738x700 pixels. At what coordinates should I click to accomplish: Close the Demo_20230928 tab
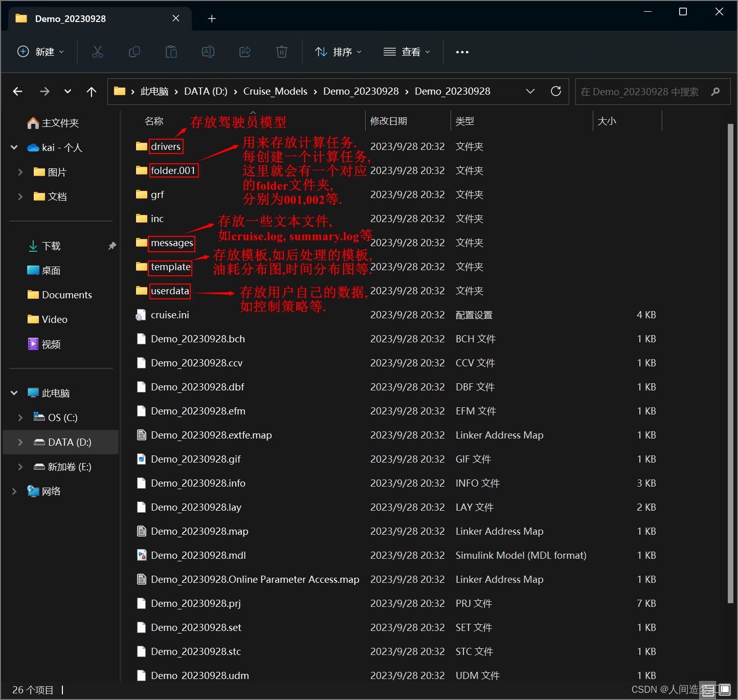[176, 18]
